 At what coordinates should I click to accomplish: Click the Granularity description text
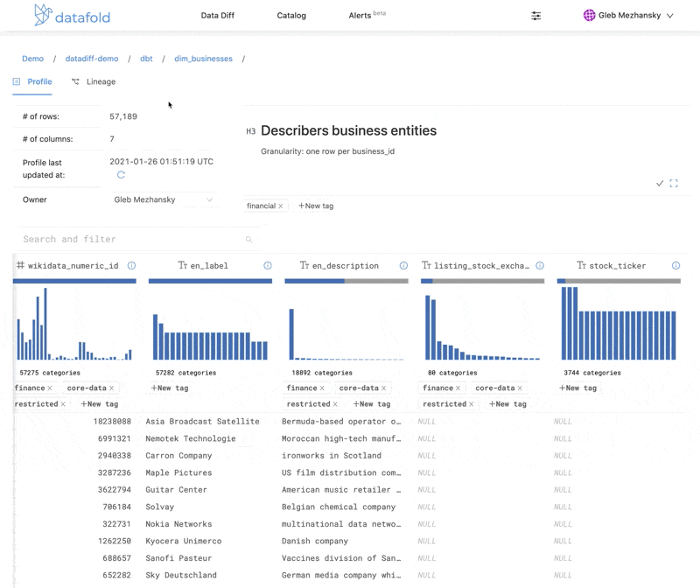point(327,151)
